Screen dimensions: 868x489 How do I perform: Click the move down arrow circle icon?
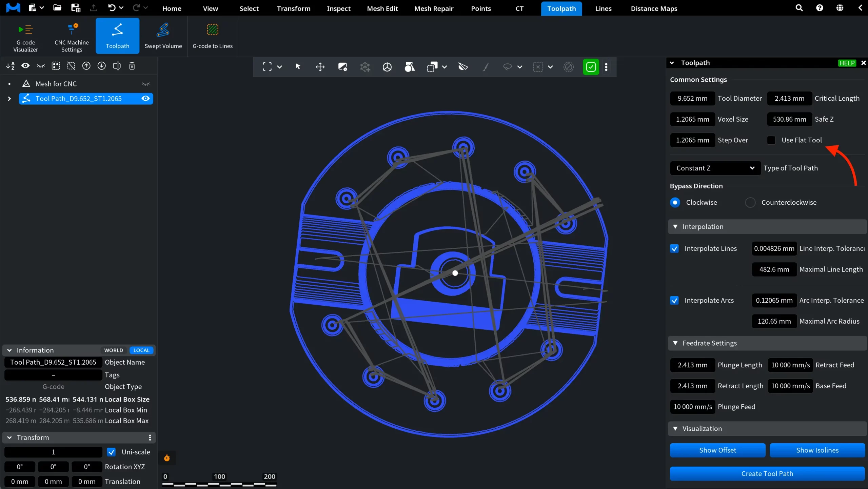coord(102,66)
